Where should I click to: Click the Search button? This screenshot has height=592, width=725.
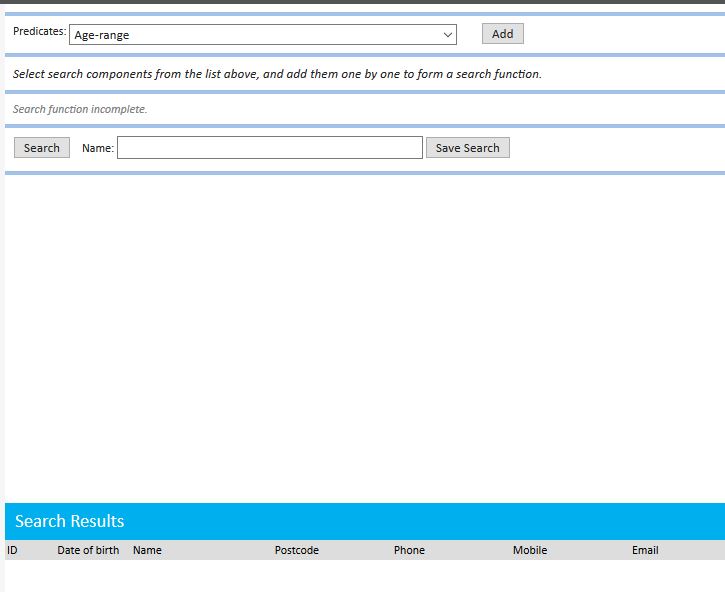pos(42,148)
